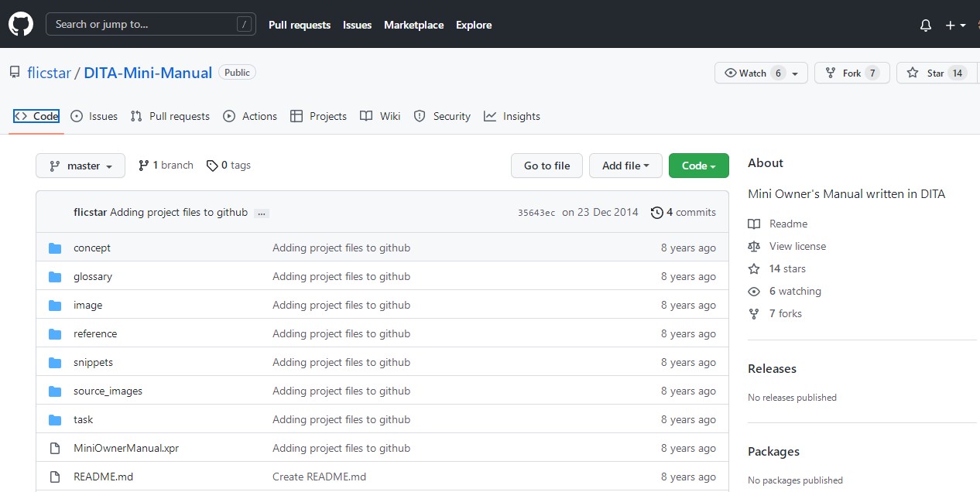
Task: Click the source_images folder icon
Action: pos(55,391)
